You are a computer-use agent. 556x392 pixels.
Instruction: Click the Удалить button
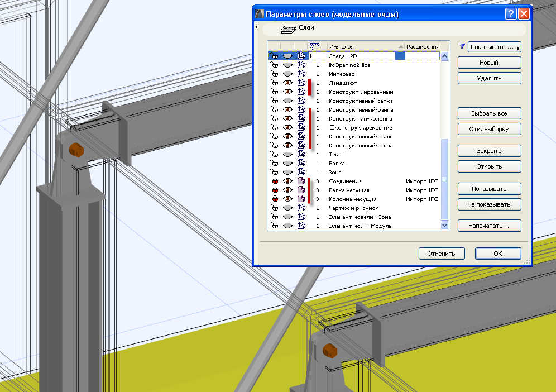(490, 78)
